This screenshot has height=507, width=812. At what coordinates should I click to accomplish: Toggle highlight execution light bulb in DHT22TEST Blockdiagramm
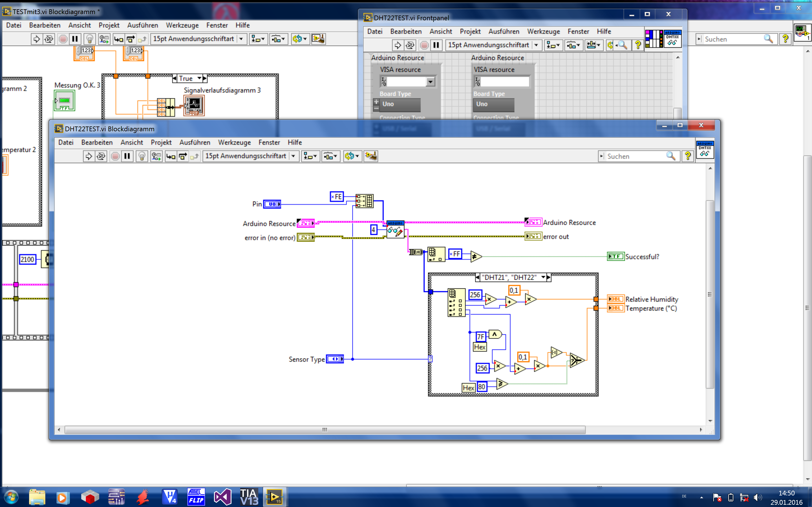click(142, 156)
